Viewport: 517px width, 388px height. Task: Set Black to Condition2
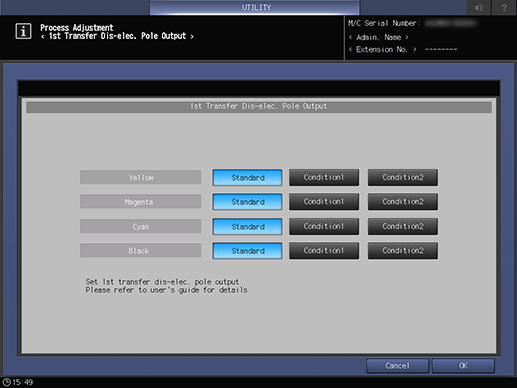[x=403, y=251]
